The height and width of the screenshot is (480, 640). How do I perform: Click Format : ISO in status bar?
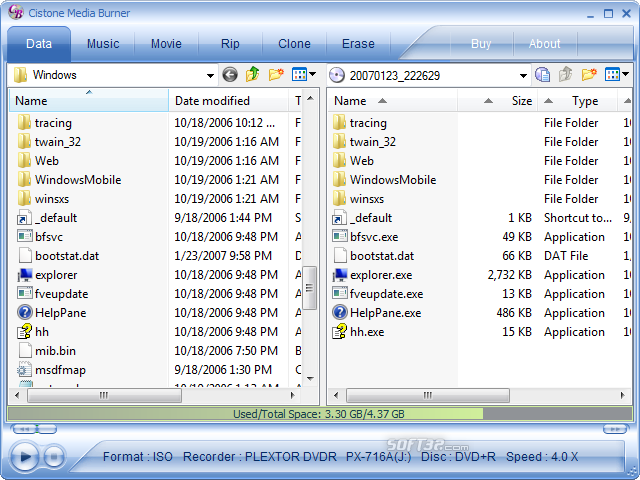[x=138, y=456]
